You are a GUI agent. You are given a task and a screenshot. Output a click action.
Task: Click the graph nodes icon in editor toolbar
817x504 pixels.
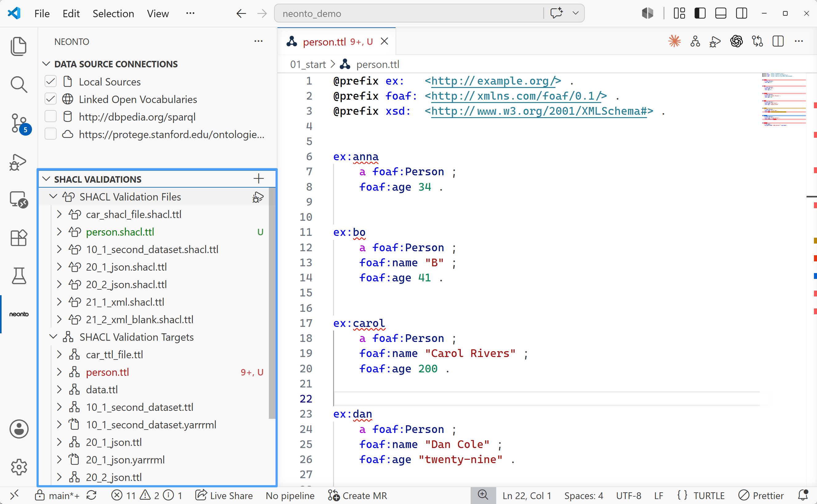(x=695, y=41)
